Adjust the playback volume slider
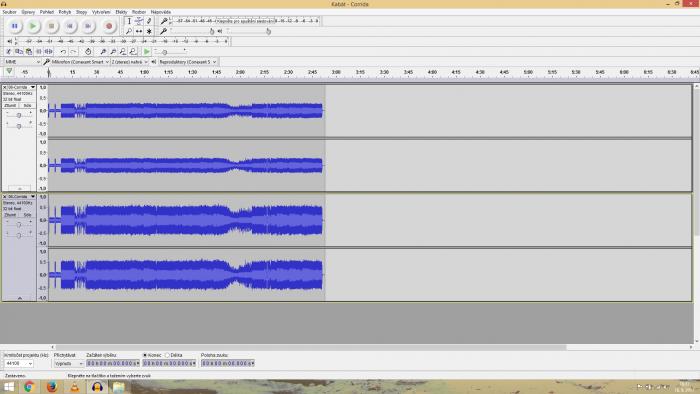This screenshot has width=700, height=394. point(248,31)
